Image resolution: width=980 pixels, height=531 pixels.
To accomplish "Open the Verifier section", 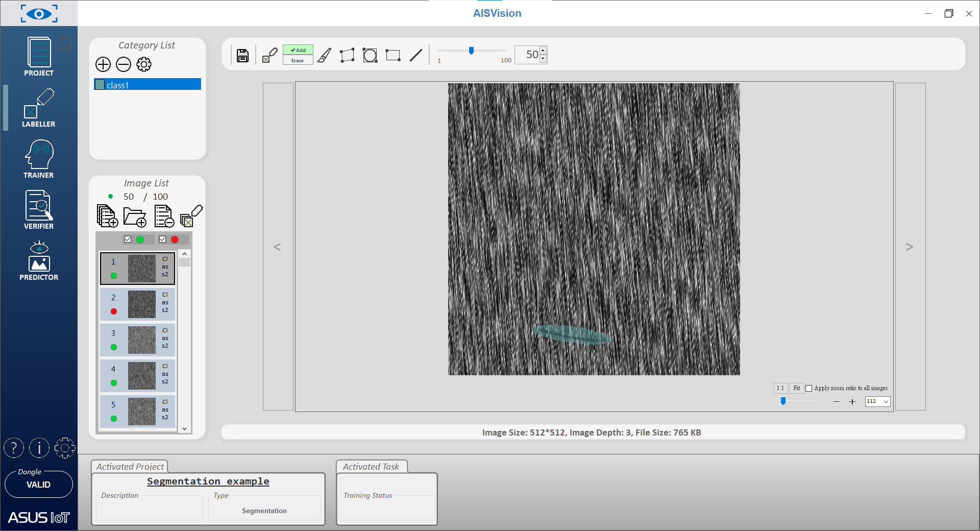I will [x=39, y=210].
